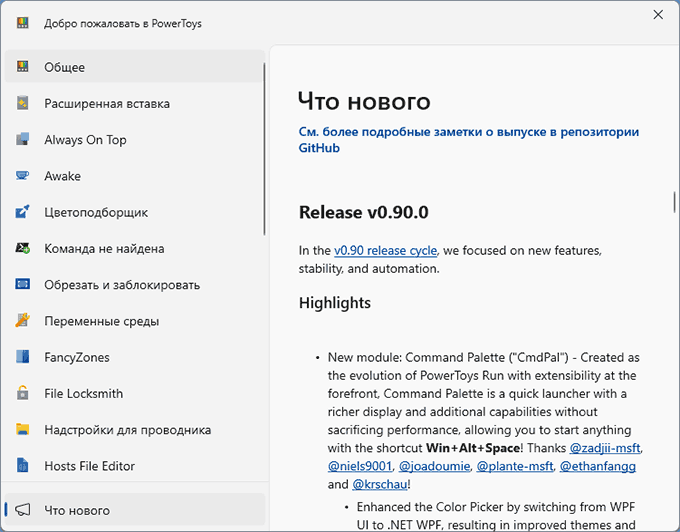Viewport: 680px width, 532px height.
Task: Open @plante-msft profile link
Action: click(515, 466)
